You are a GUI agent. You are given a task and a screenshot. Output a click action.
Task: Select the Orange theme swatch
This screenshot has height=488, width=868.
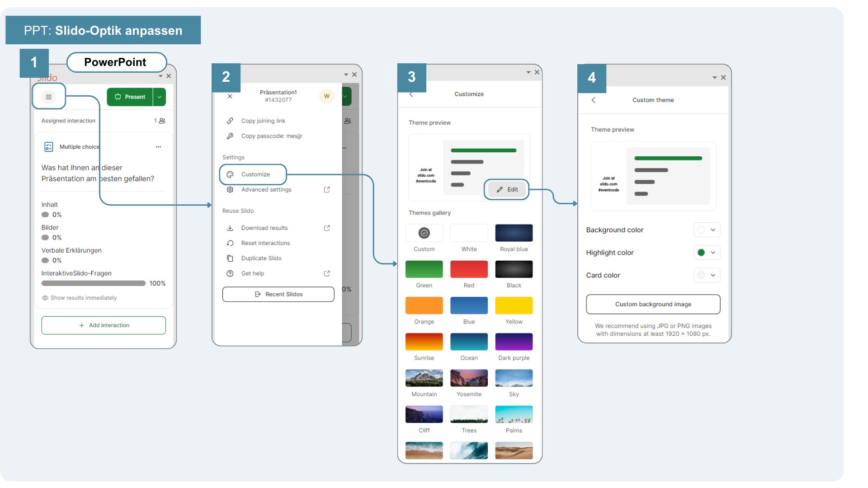[424, 305]
